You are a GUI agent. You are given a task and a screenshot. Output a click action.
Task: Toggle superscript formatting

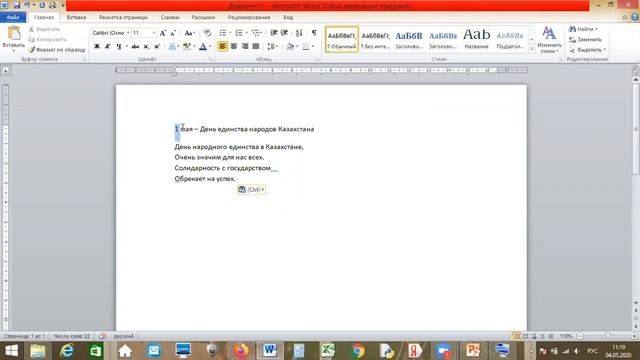(x=157, y=47)
